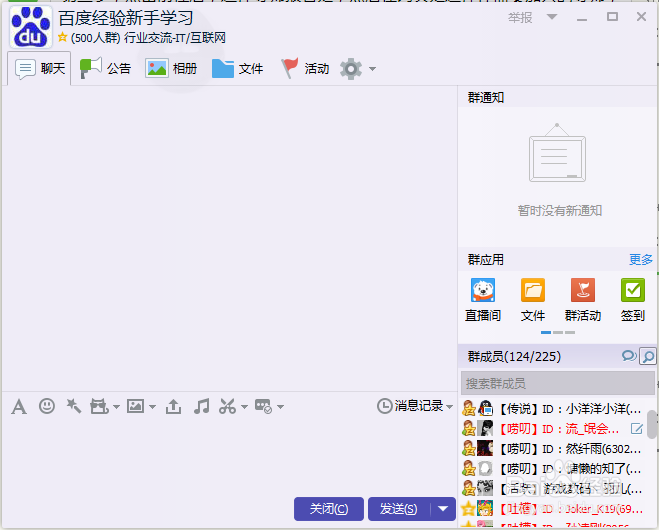Select member 【唠叨】ID：然纤雨(6302
Viewport: 659px width, 530px height.
[x=556, y=448]
